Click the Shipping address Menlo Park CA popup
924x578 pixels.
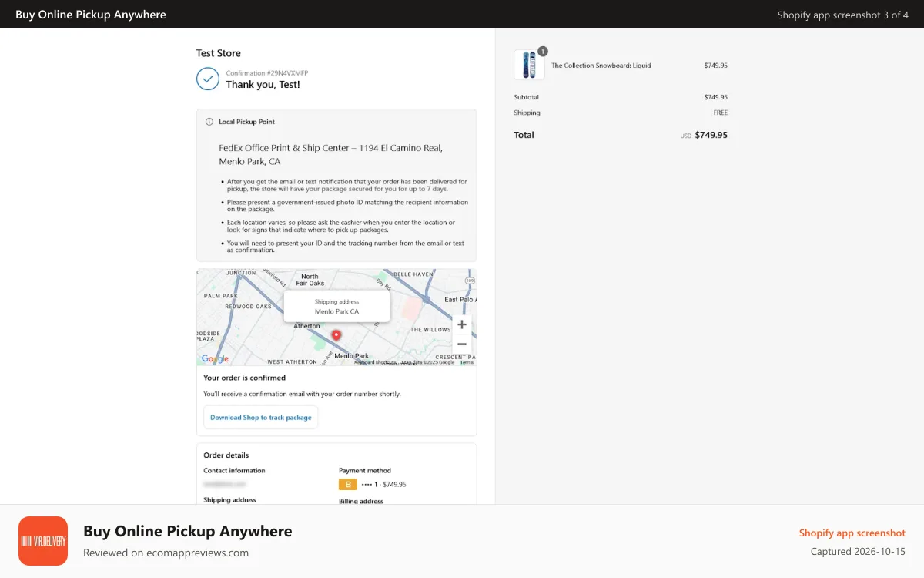click(x=336, y=306)
